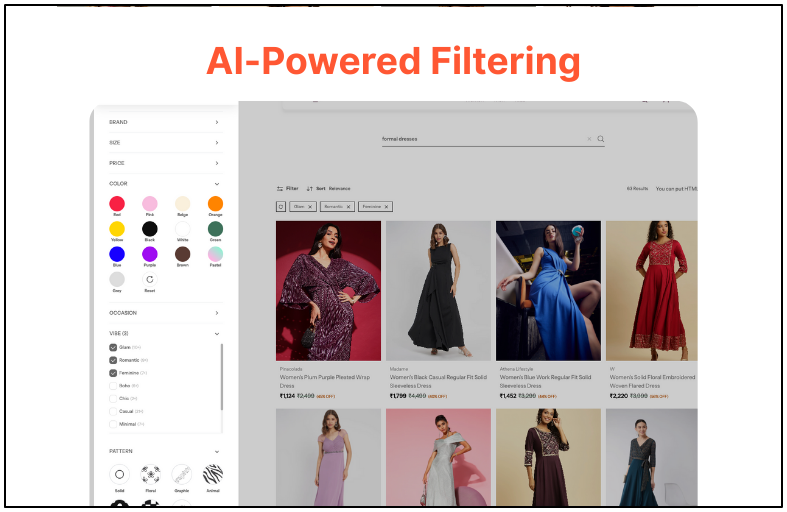The width and height of the screenshot is (787, 512).
Task: Open the Sort Relevance control
Action: coord(328,189)
